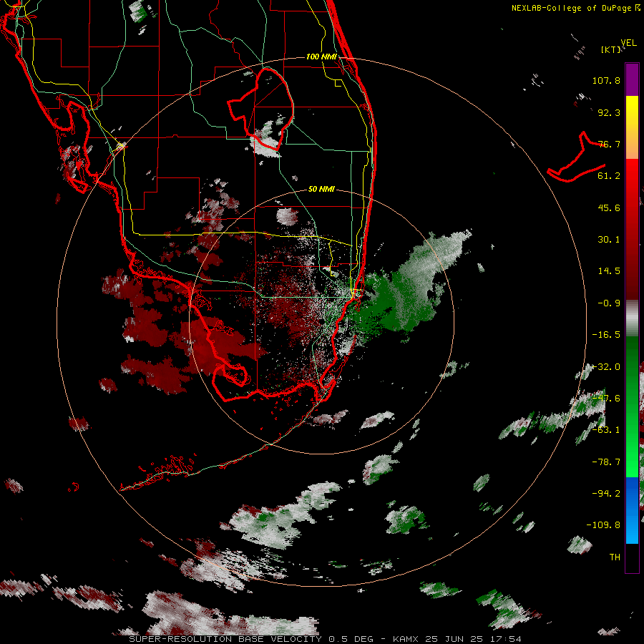This screenshot has width=644, height=644.
Task: Select the 76.7 velocity scale value
Action: click(x=609, y=144)
